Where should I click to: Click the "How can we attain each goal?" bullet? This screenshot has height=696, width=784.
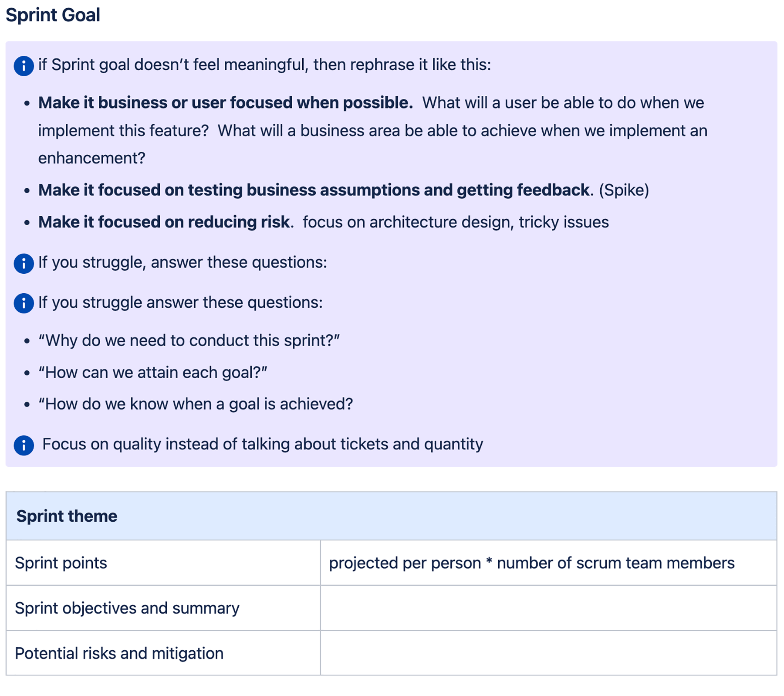coord(152,373)
